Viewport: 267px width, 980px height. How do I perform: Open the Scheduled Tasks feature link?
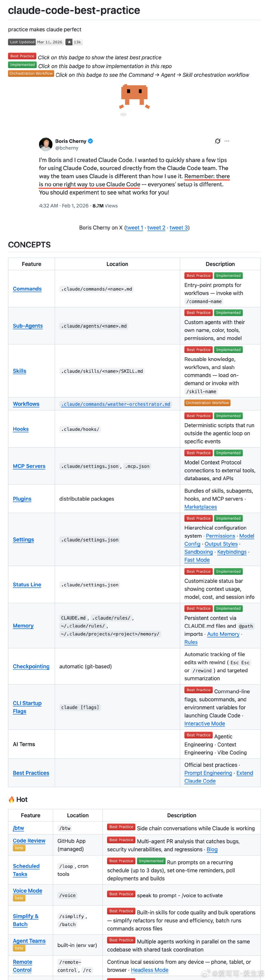pos(26,870)
